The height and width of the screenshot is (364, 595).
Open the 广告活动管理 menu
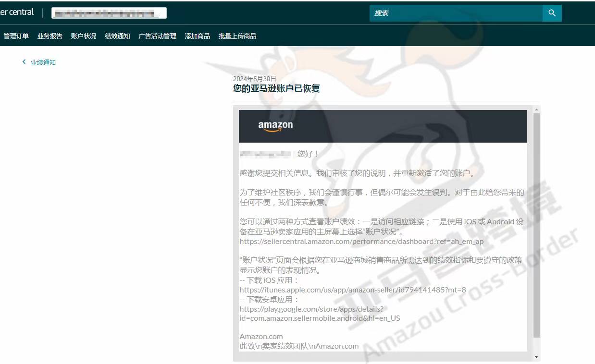[x=157, y=36]
